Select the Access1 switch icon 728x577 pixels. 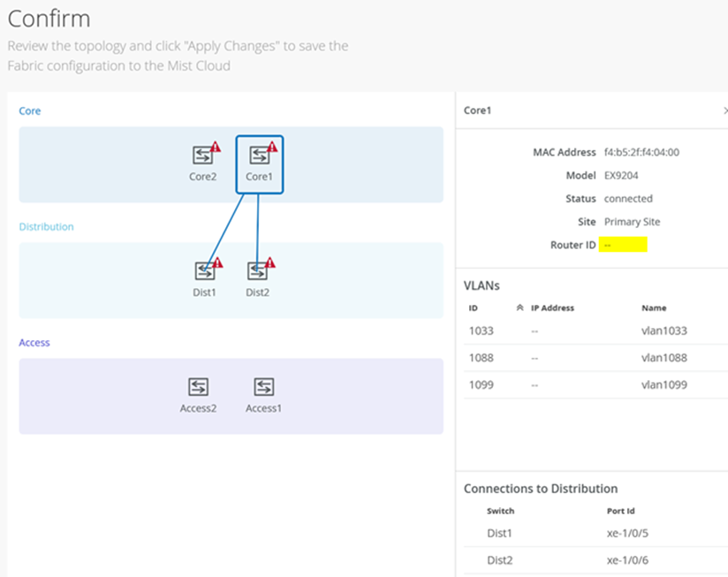coord(263,386)
